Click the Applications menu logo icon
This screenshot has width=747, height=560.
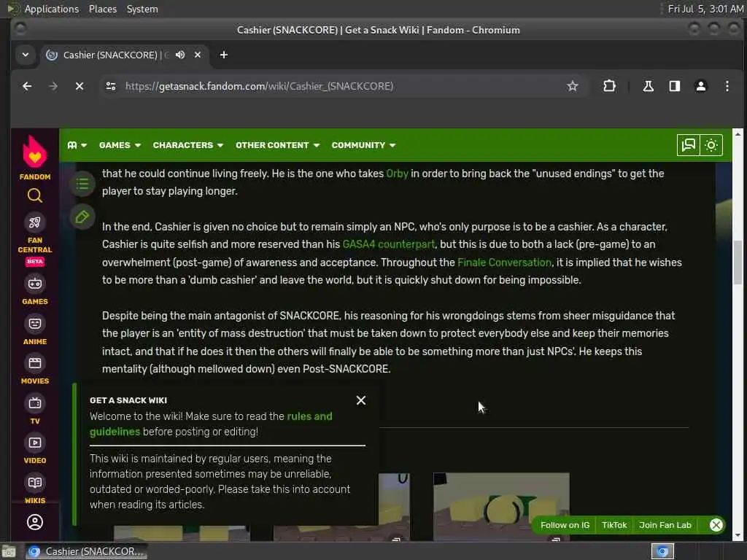click(x=13, y=9)
